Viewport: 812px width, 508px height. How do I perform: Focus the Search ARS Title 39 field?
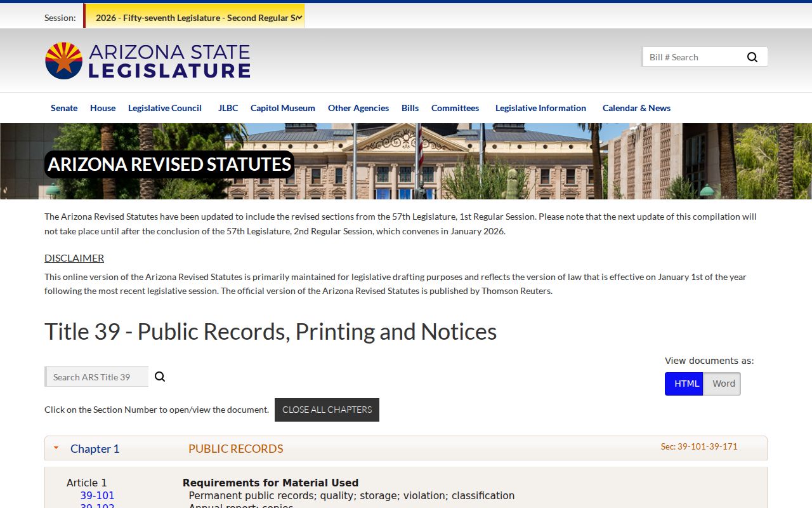(x=97, y=377)
